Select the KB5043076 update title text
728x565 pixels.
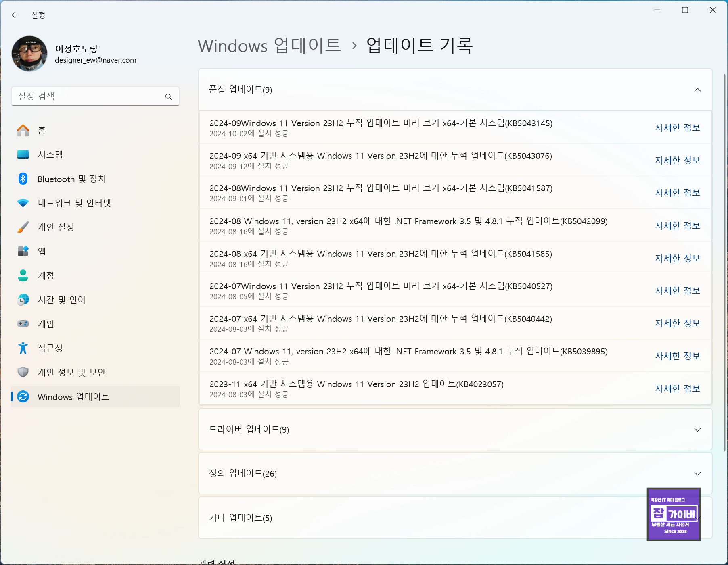(381, 156)
